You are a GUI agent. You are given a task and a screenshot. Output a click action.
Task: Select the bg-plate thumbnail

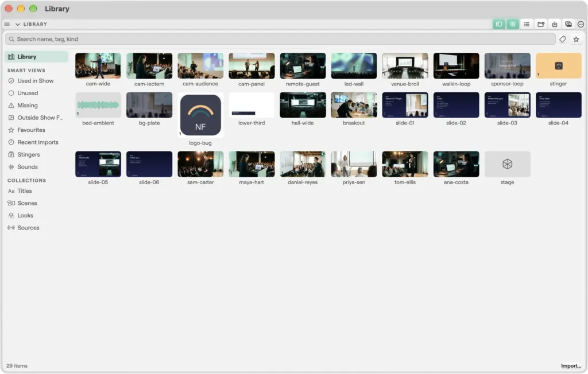[x=149, y=105]
